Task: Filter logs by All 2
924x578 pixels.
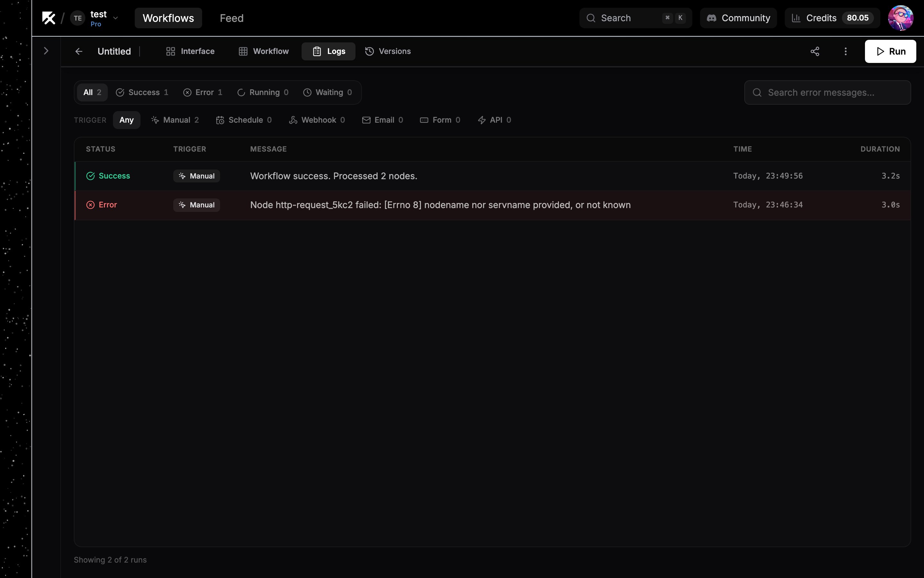Action: point(92,92)
